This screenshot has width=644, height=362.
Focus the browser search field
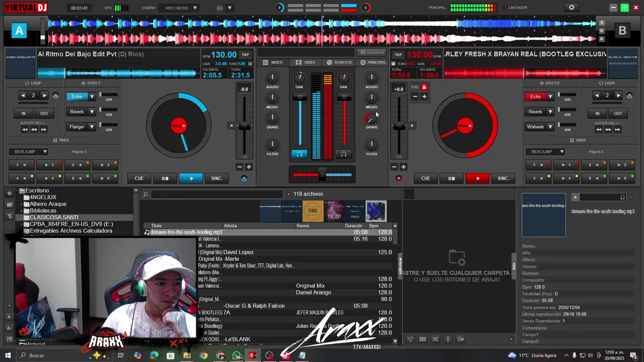(x=217, y=195)
